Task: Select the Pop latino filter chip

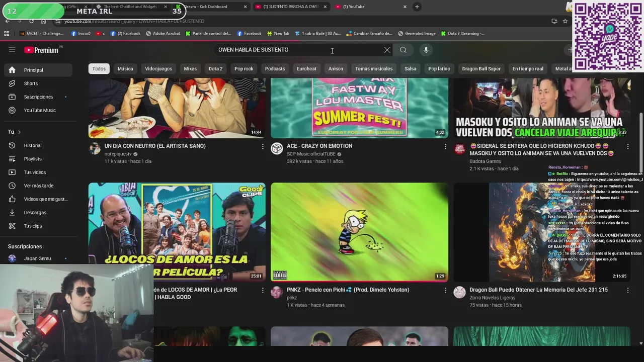Action: point(439,69)
